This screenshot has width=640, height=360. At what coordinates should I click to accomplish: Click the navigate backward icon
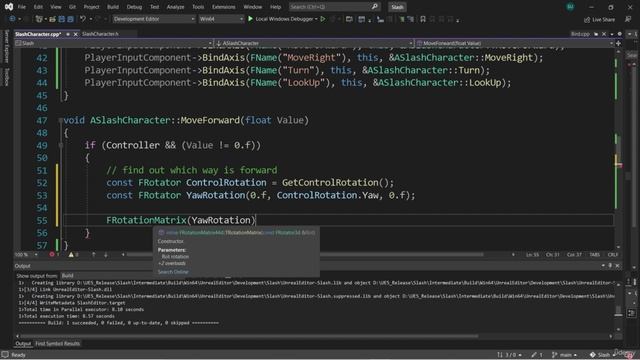pyautogui.click(x=12, y=19)
